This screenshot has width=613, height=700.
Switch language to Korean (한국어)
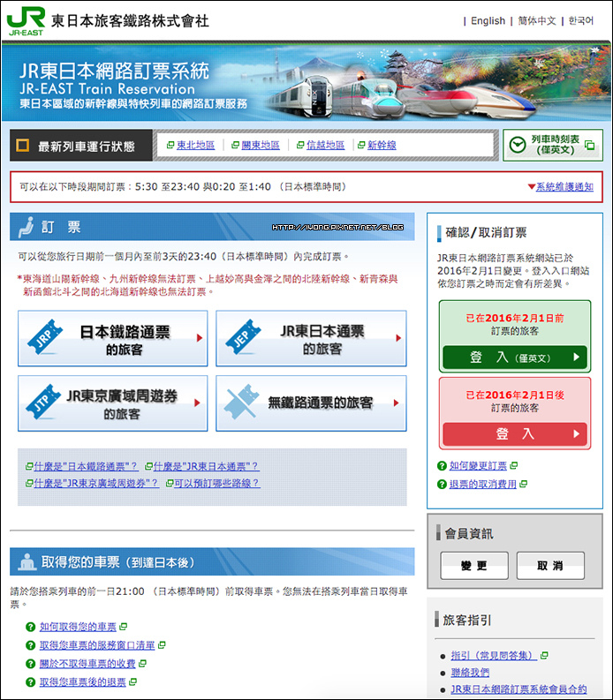coord(581,21)
